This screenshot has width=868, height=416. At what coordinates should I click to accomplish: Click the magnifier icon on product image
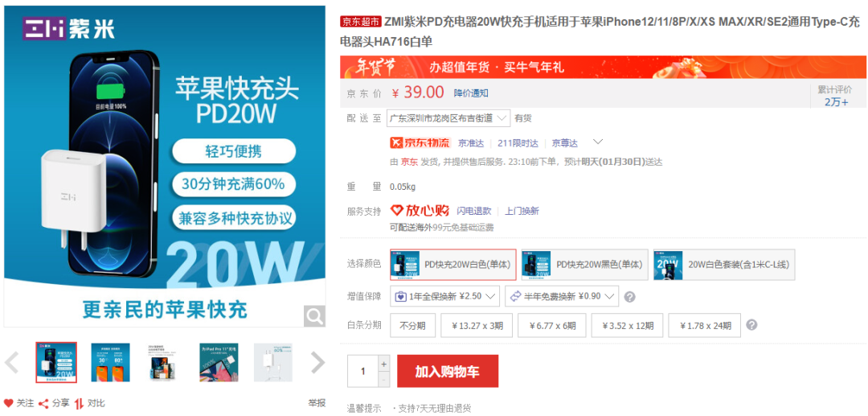(314, 315)
